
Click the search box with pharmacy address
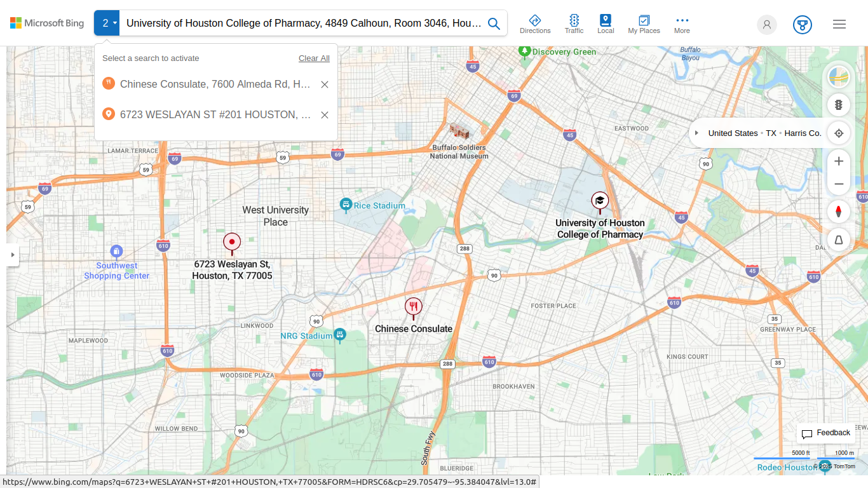[x=304, y=24]
